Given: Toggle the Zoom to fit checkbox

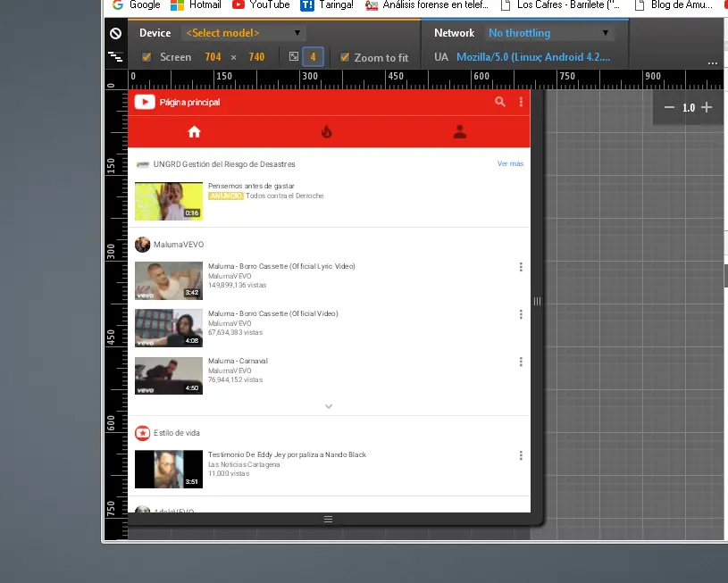Looking at the screenshot, I should point(345,57).
